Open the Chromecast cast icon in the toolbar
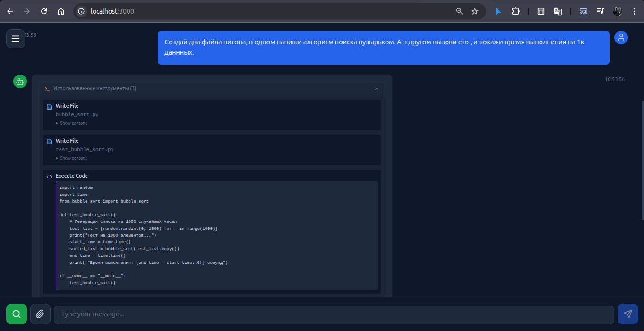Screen dimensions: 644x331 pos(583,11)
